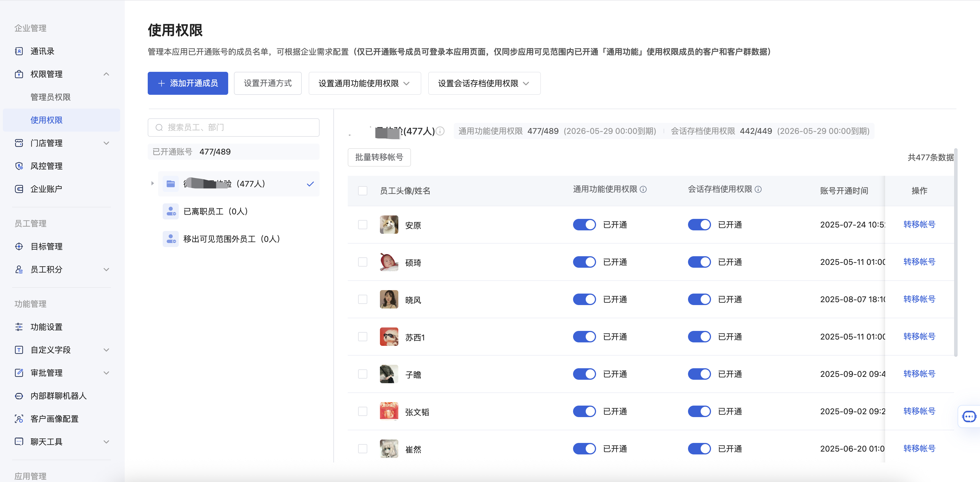Click the 客户画像配置 icon
This screenshot has width=980, height=482.
click(19, 419)
